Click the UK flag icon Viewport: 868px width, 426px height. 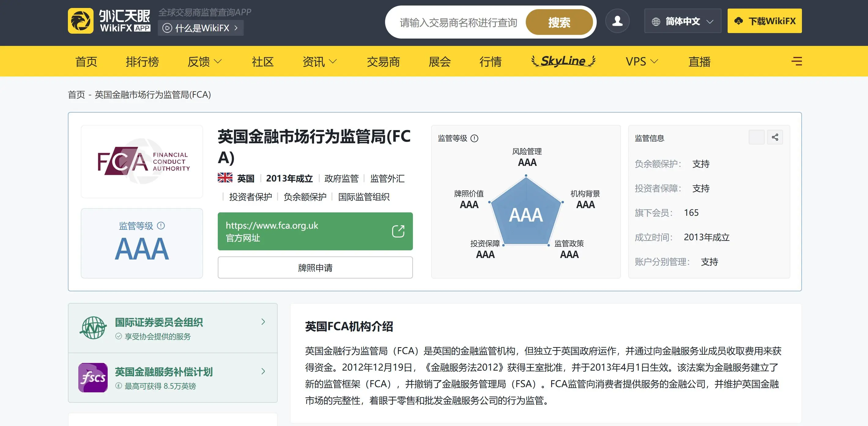225,178
